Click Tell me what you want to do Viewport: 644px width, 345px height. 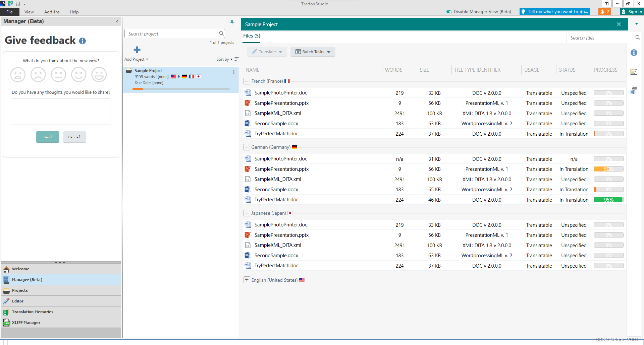554,12
